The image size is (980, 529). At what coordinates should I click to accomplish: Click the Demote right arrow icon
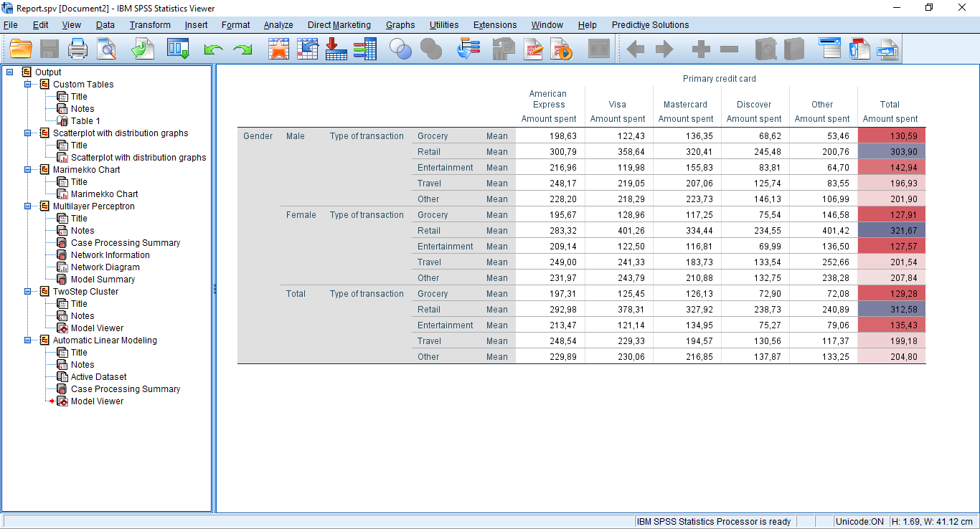tap(665, 49)
